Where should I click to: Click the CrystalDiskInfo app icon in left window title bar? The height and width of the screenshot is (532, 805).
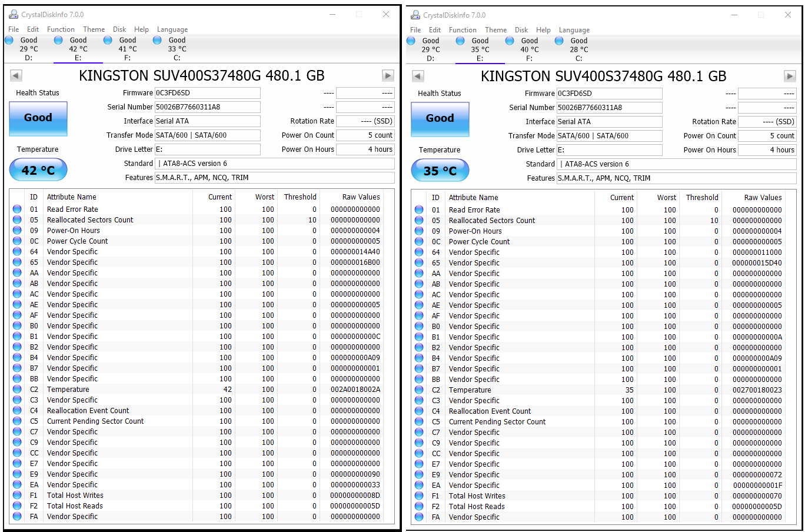coord(14,14)
